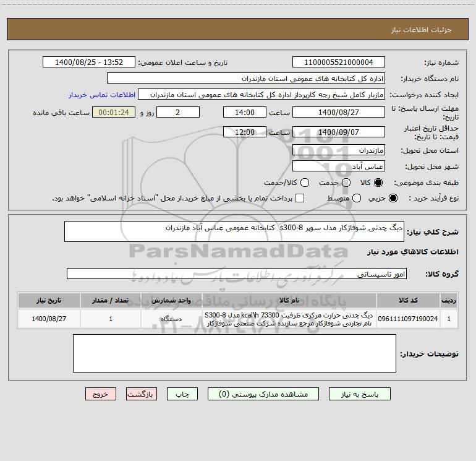Click the تاریخ نیاز column header
Screen dimensions: 476x461
(49, 300)
